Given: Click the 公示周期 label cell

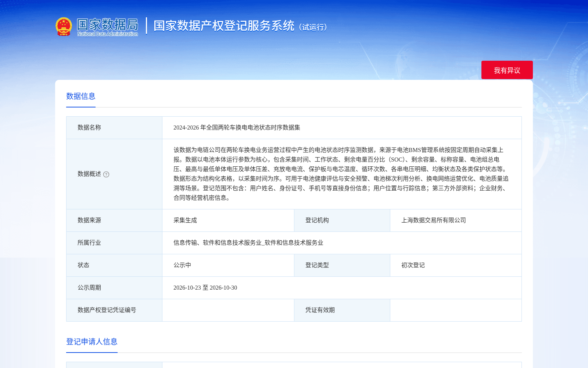Looking at the screenshot, I should [114, 288].
